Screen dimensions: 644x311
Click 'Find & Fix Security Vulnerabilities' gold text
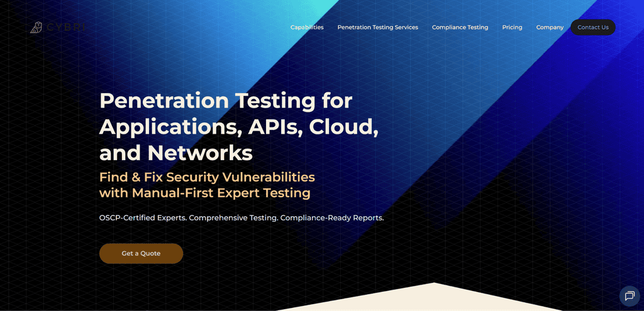pos(207,177)
